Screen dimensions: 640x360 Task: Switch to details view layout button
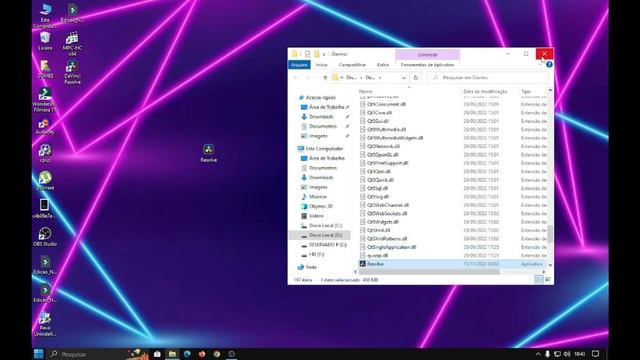(x=539, y=280)
